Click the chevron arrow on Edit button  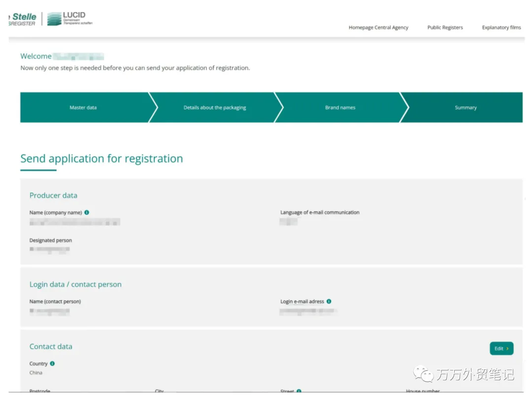[x=507, y=349]
